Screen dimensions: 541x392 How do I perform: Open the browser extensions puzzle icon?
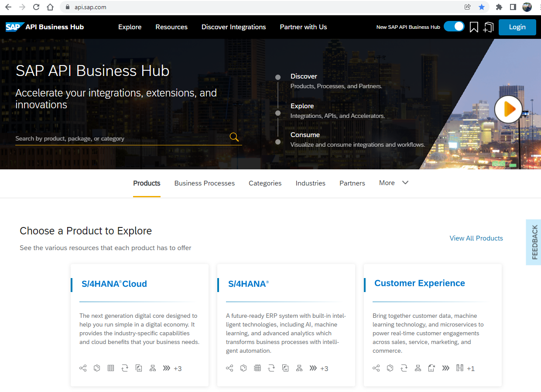click(499, 7)
